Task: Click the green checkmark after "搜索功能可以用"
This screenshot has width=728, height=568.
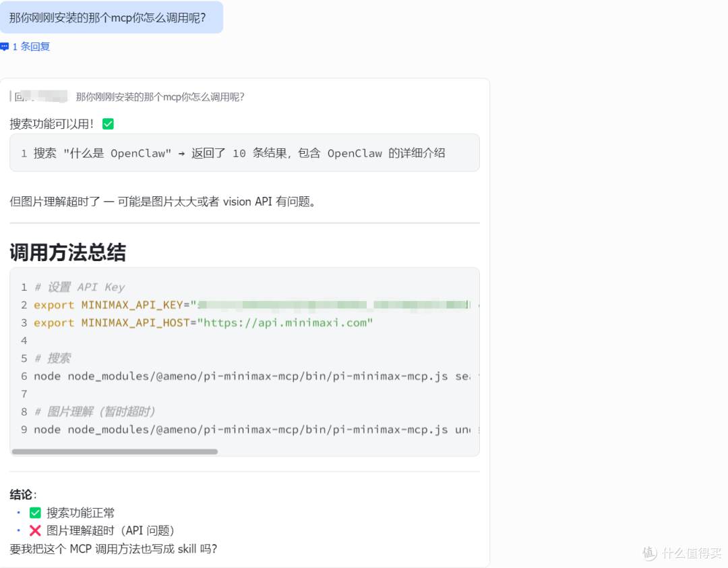Action: coord(108,124)
